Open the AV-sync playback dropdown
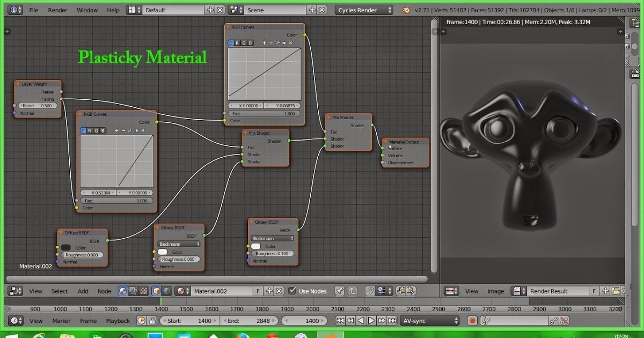The height and width of the screenshot is (338, 644). 430,321
